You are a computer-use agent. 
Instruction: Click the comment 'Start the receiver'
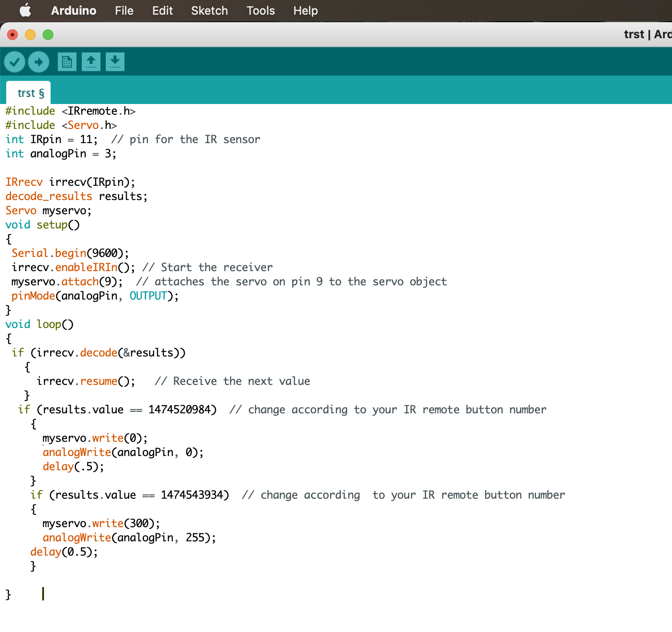pyautogui.click(x=217, y=268)
